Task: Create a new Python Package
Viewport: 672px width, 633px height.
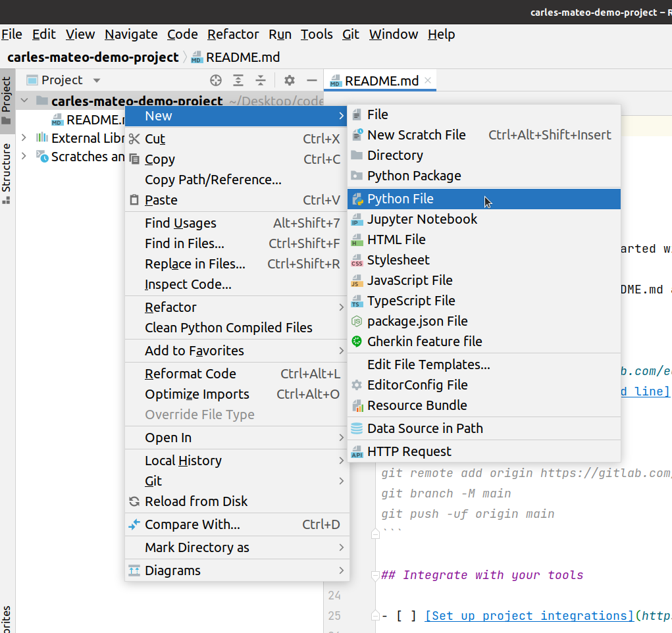Action: (484, 176)
